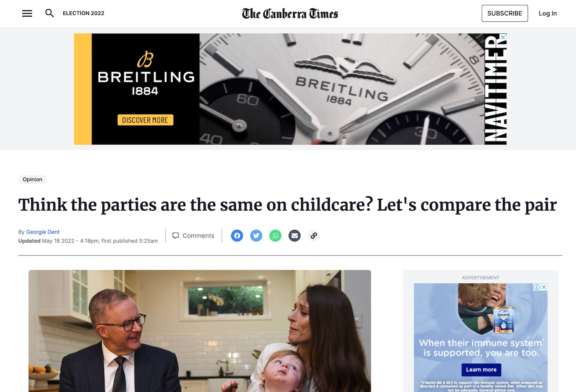576x392 pixels.
Task: Open the hamburger navigation menu
Action: click(27, 13)
